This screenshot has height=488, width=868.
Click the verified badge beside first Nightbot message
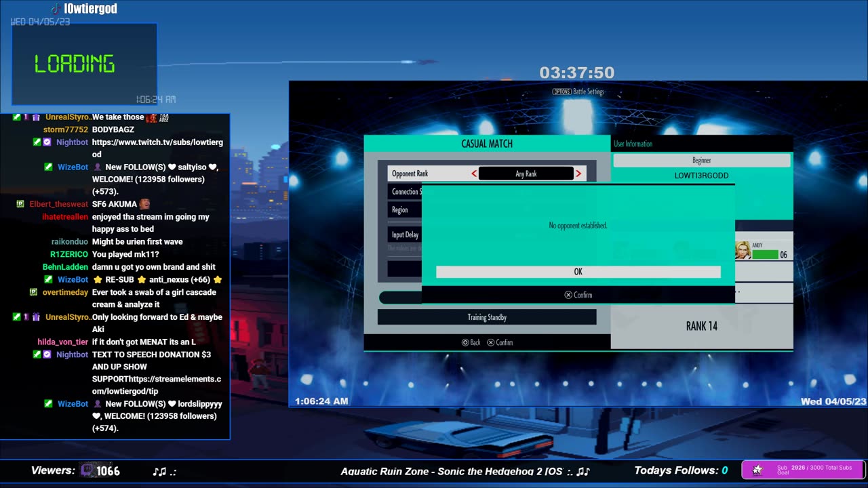(x=47, y=142)
